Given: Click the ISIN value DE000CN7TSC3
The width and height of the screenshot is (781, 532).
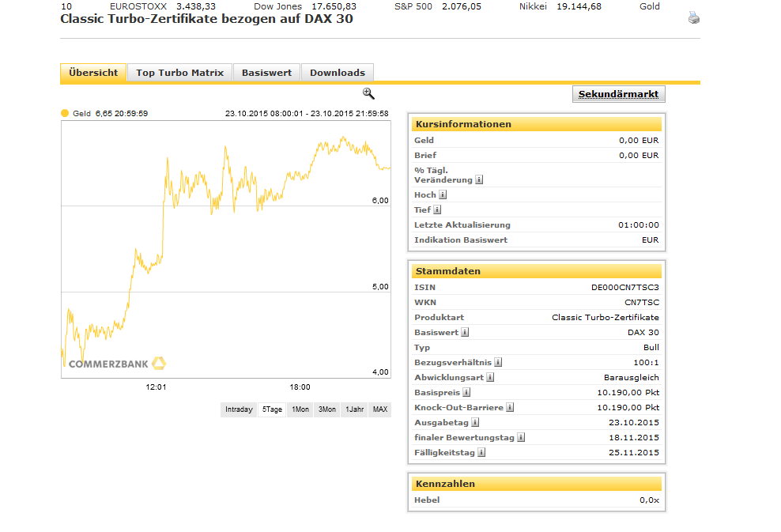Looking at the screenshot, I should coord(625,288).
